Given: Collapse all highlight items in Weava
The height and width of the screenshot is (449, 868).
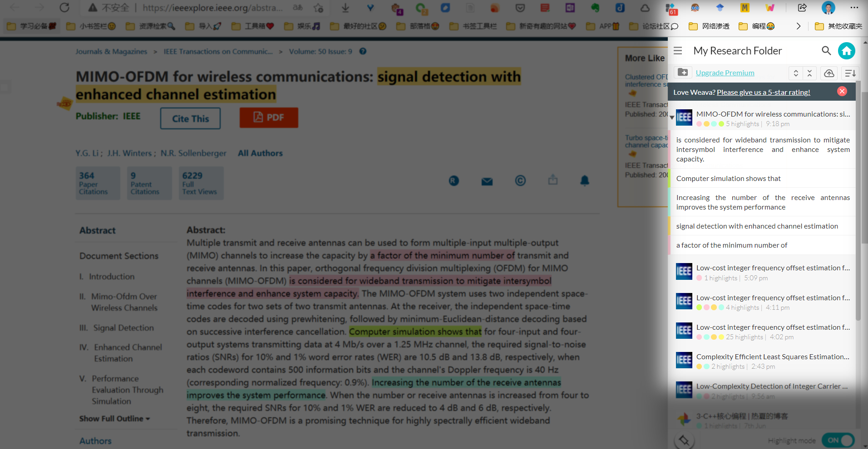Looking at the screenshot, I should 809,73.
